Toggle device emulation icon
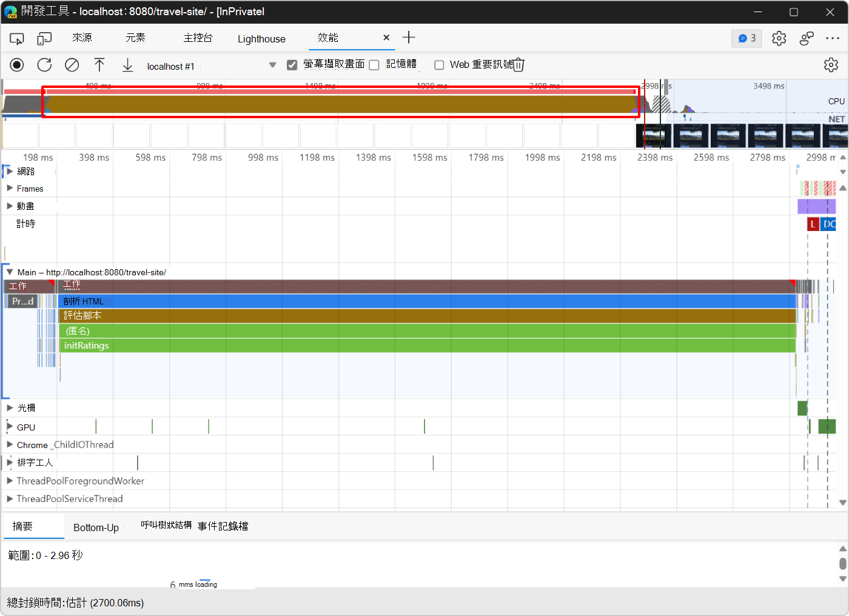 44,39
